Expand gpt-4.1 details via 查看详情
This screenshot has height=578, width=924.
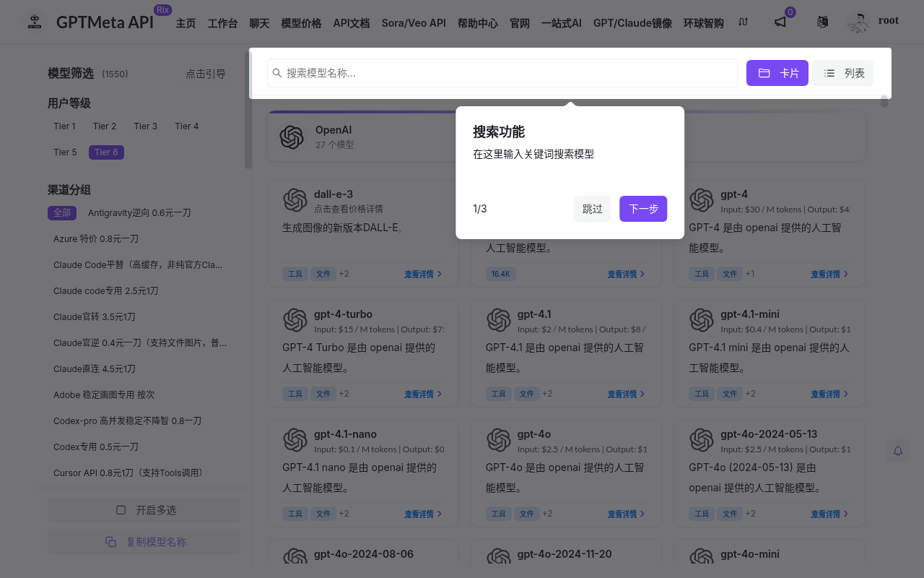627,394
